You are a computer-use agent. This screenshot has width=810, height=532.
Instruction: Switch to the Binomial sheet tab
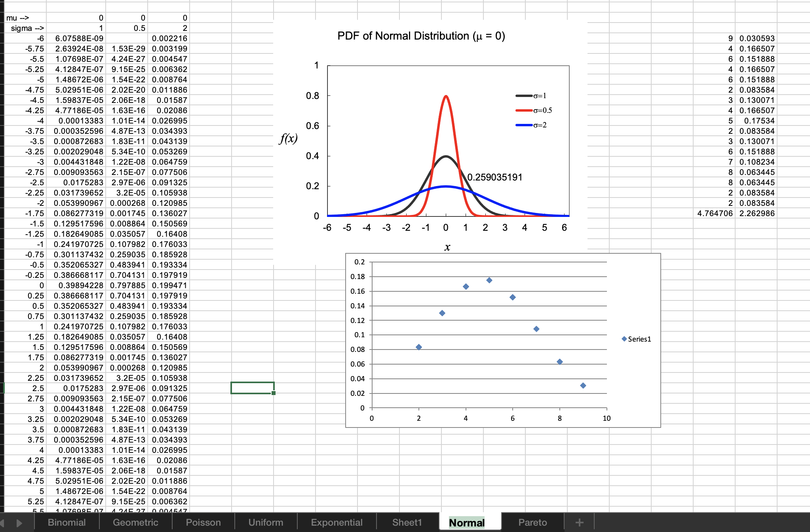67,522
